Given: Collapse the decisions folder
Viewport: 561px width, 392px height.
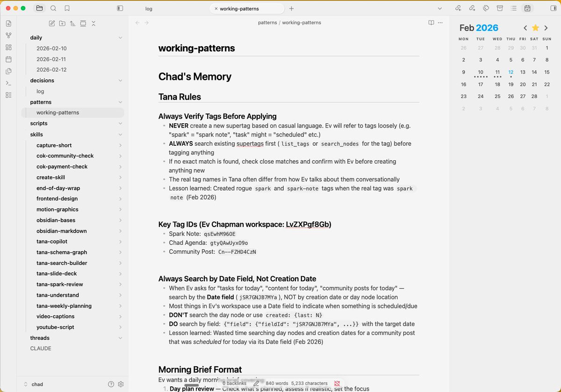Looking at the screenshot, I should (120, 81).
